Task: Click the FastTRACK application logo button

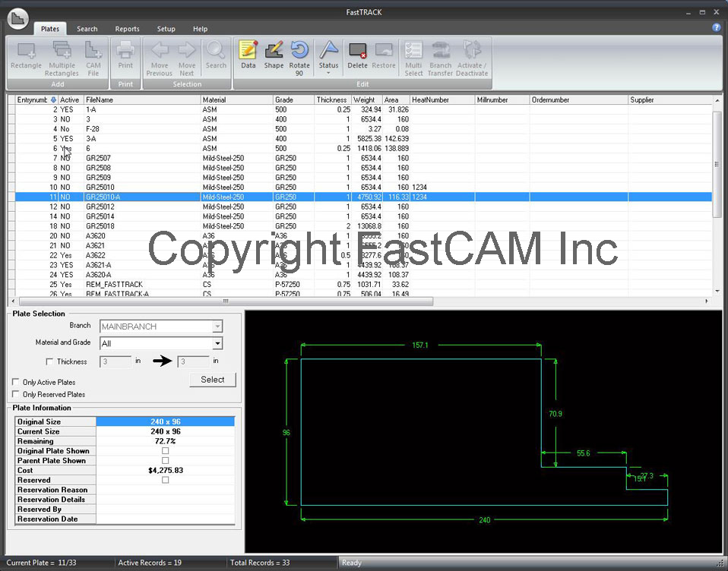Action: pos(17,18)
